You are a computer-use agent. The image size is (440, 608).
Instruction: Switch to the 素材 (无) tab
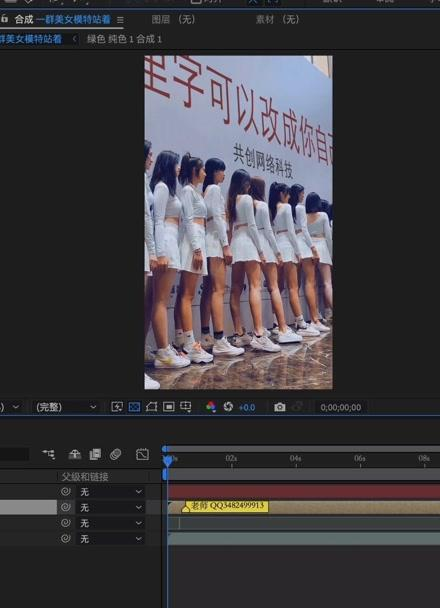277,19
